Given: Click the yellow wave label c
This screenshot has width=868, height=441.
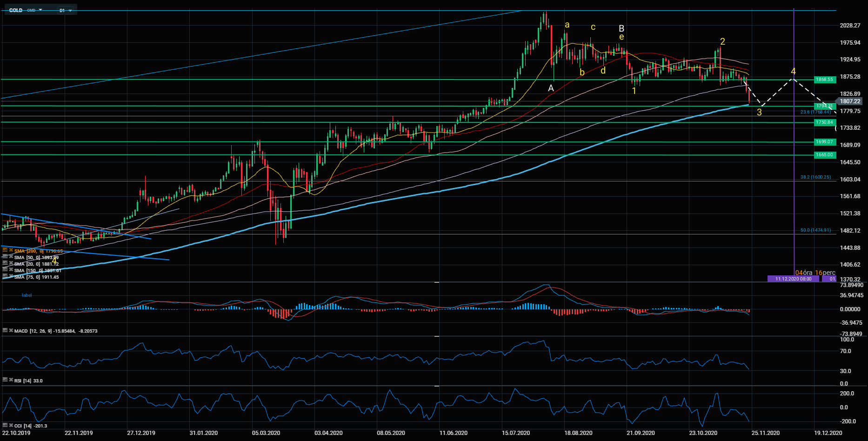Looking at the screenshot, I should pos(593,27).
